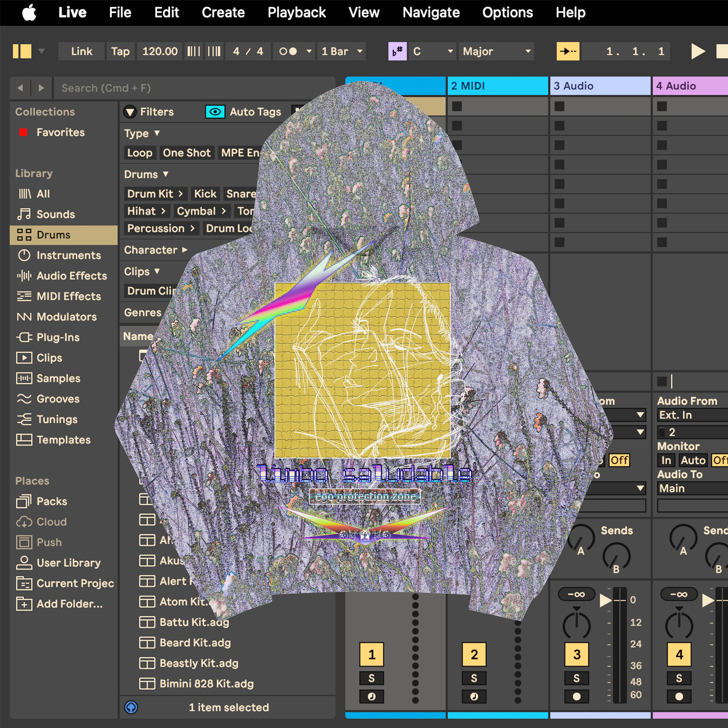Set track 4 monitor to In
This screenshot has width=728, height=728.
click(x=666, y=460)
